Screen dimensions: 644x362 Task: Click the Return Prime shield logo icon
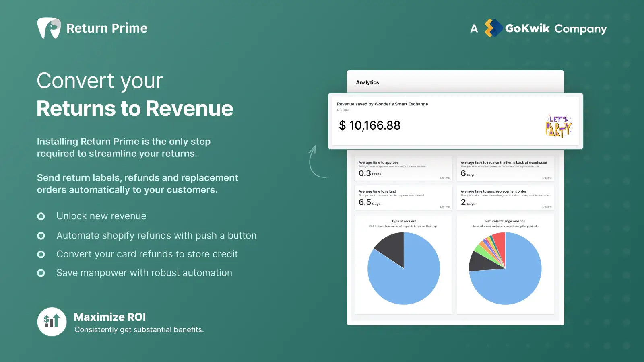click(49, 28)
